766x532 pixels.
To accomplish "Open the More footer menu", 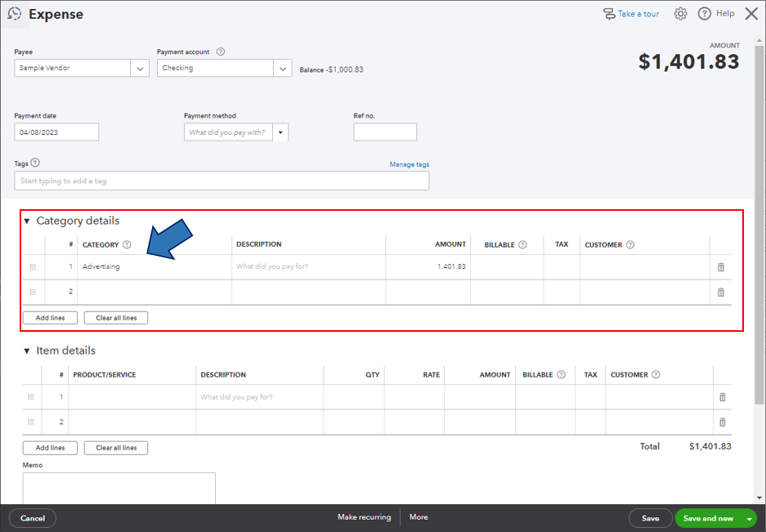I will coord(419,516).
